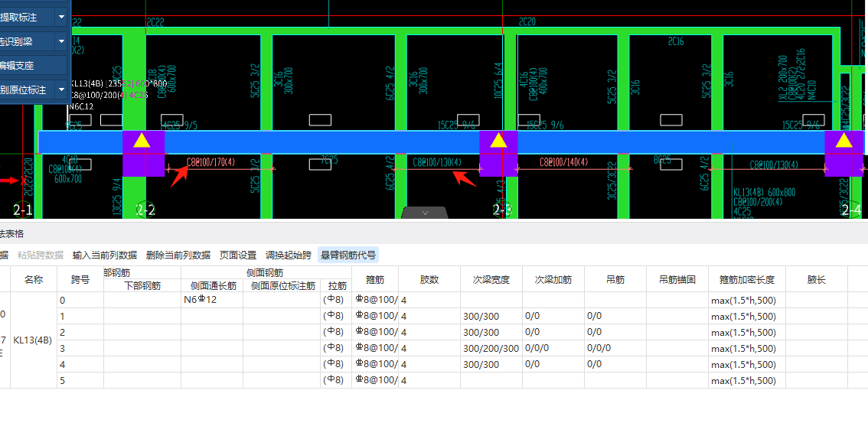Select max(1.5*h,500) cell in span 0
The width and height of the screenshot is (868, 423).
pyautogui.click(x=747, y=301)
